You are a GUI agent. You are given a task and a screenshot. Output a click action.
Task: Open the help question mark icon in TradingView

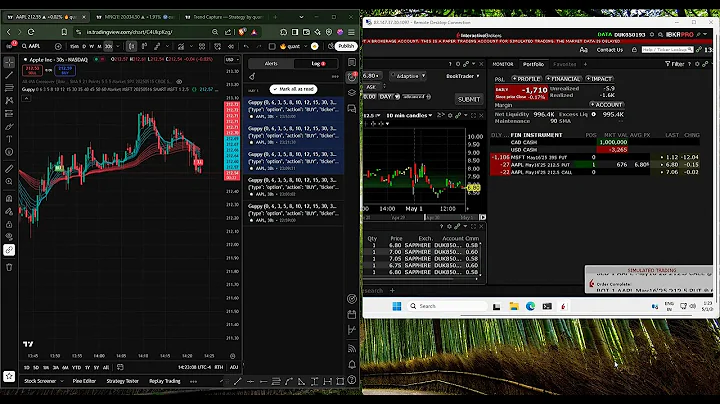click(x=352, y=380)
